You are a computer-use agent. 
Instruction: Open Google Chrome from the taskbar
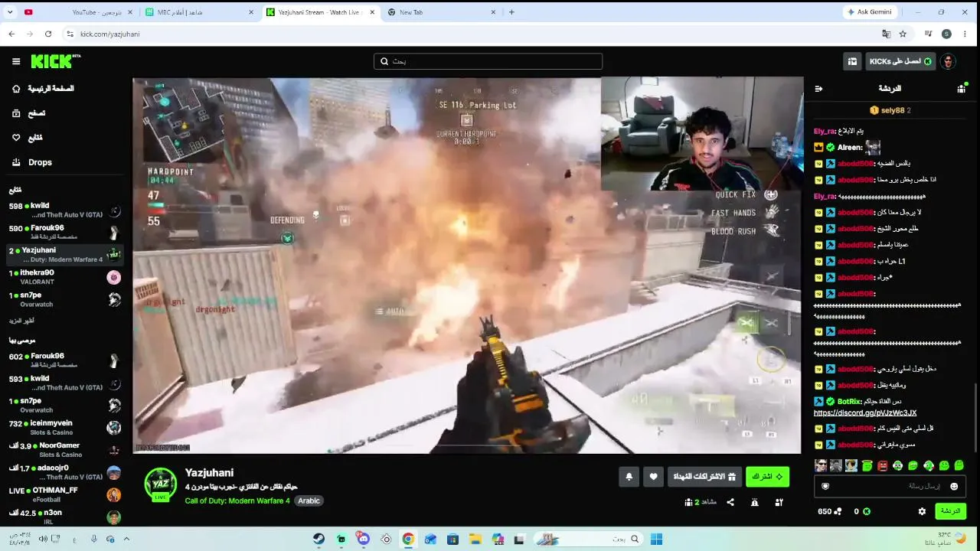408,539
